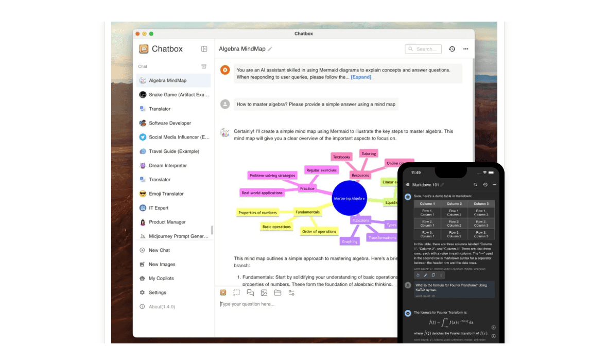Image resolution: width=607 pixels, height=364 pixels.
Task: Open the Product Manager chat
Action: (174, 222)
